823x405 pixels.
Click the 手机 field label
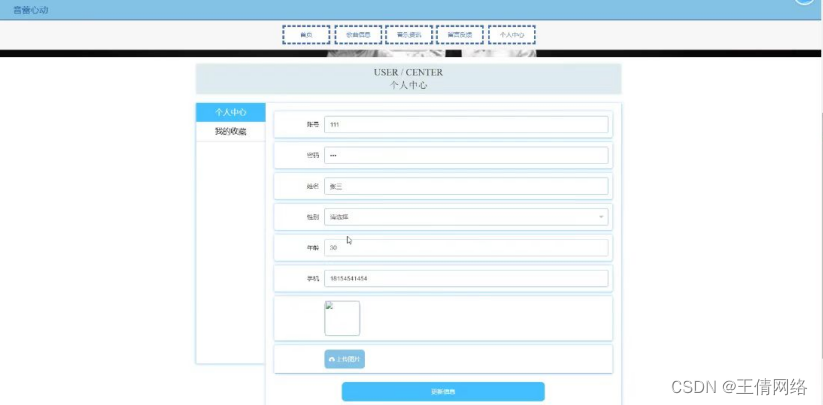(x=313, y=279)
